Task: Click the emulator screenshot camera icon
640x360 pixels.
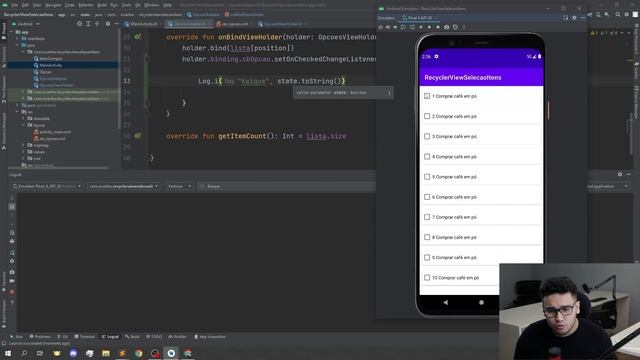Action: click(x=447, y=27)
